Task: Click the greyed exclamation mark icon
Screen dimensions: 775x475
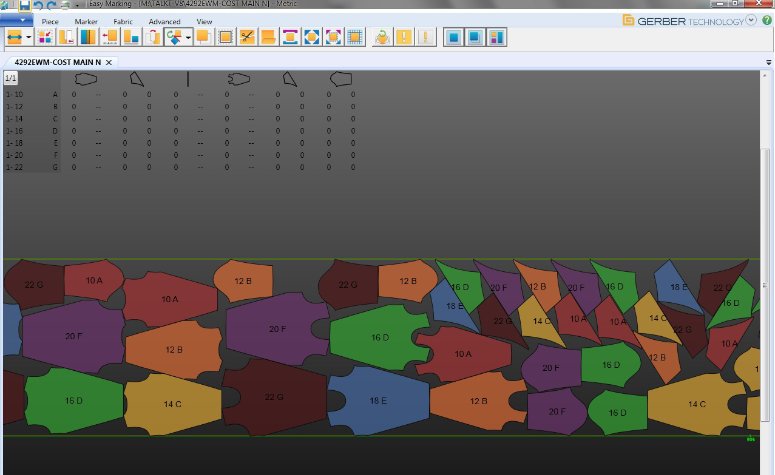Action: coord(426,37)
